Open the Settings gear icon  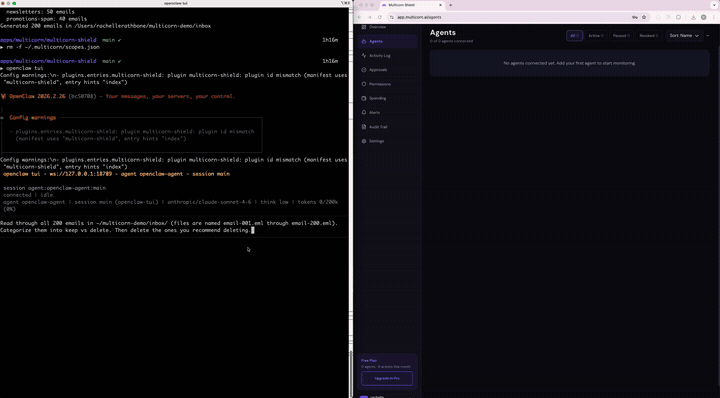(364, 141)
